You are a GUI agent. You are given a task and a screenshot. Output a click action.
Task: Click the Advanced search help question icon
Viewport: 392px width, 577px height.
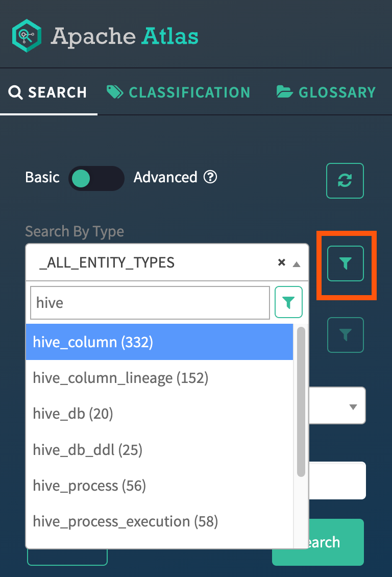[x=210, y=177]
